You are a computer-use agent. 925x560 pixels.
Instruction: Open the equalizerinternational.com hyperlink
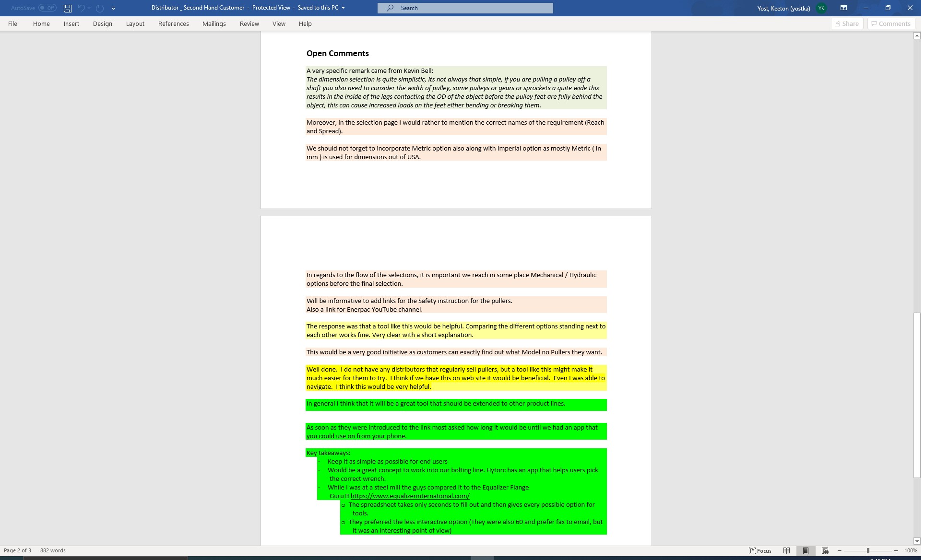pos(410,496)
